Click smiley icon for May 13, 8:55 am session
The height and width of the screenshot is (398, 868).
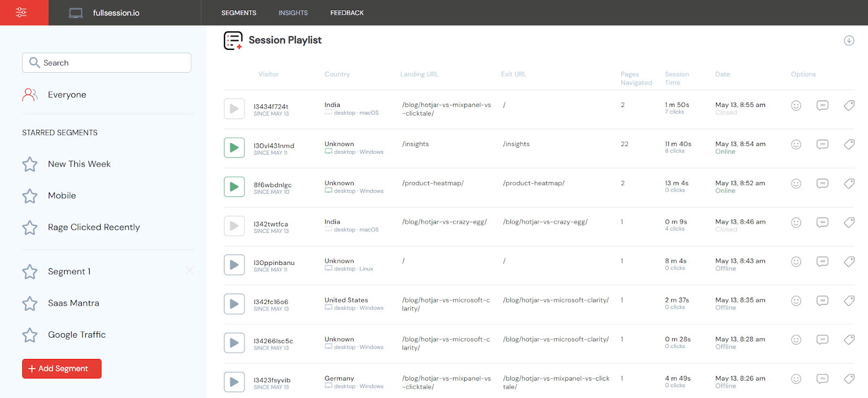796,105
